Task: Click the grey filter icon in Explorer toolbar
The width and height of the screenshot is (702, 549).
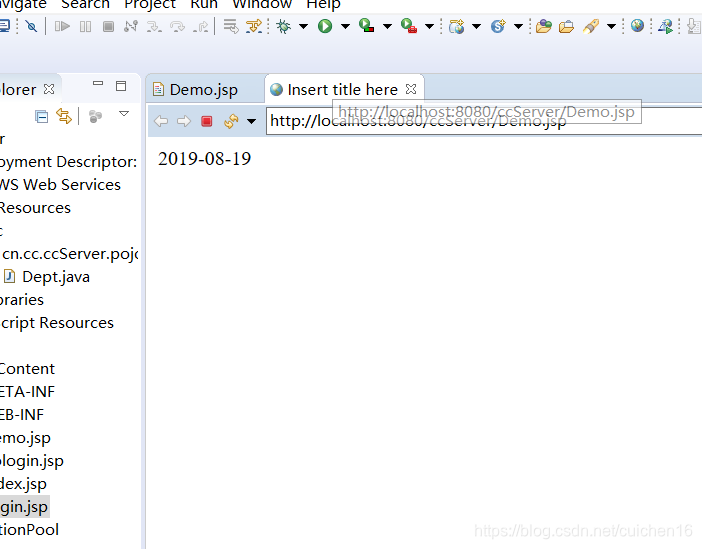Action: (95, 117)
